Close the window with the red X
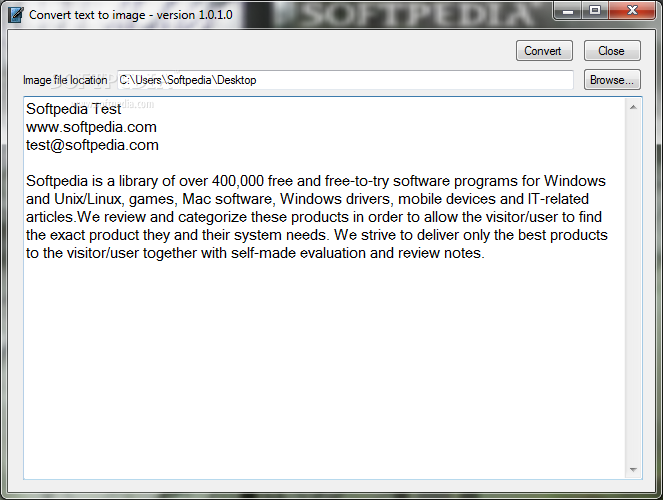663x500 pixels. click(632, 10)
